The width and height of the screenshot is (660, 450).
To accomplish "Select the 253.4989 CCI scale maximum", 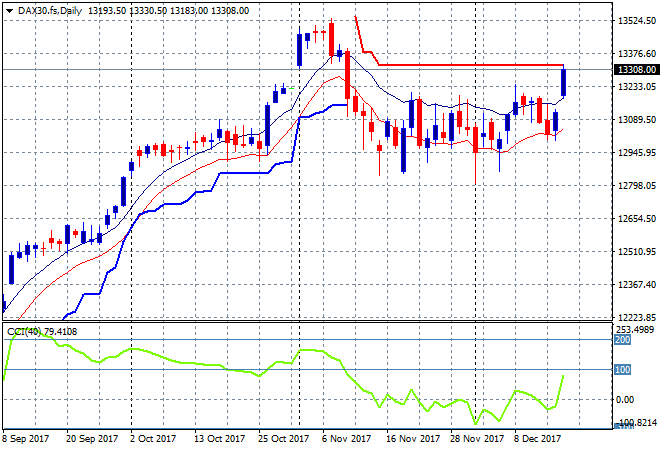I will (x=635, y=330).
